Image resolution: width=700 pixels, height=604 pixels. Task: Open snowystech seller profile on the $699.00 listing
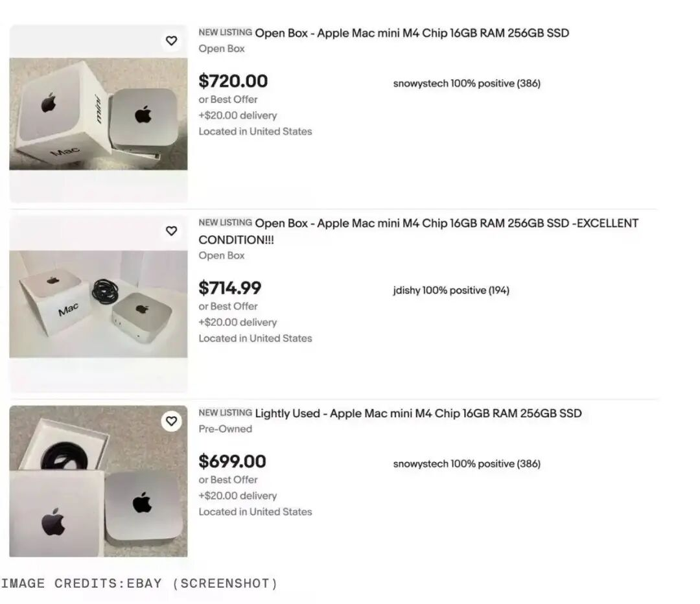[x=467, y=464]
